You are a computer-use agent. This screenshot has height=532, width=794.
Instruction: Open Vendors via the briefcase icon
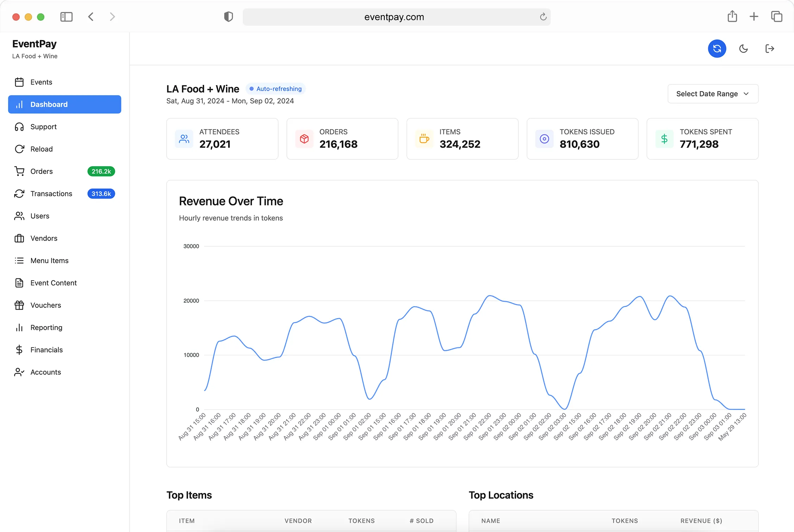pyautogui.click(x=19, y=238)
